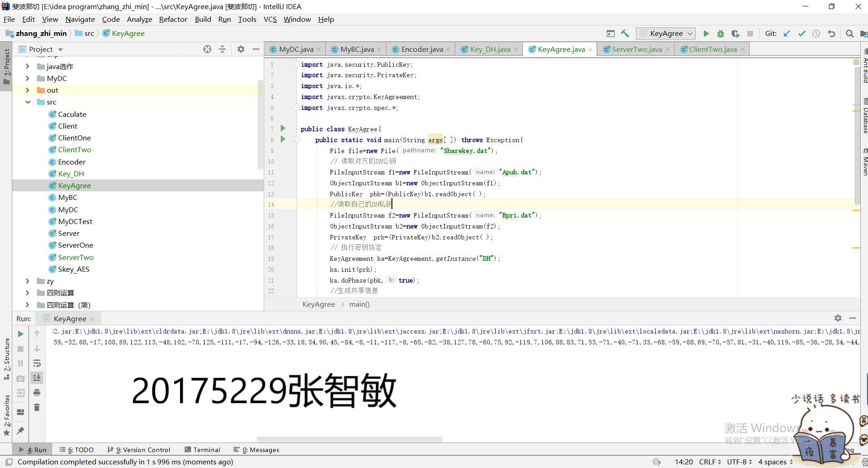The image size is (868, 468).
Task: Toggle scroll to end in the Run console
Action: (x=37, y=378)
